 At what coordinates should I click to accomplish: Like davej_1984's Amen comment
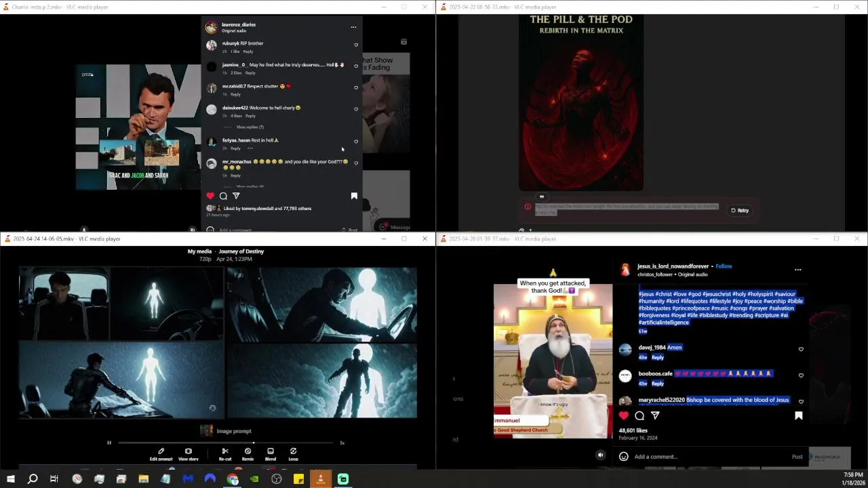(x=801, y=350)
